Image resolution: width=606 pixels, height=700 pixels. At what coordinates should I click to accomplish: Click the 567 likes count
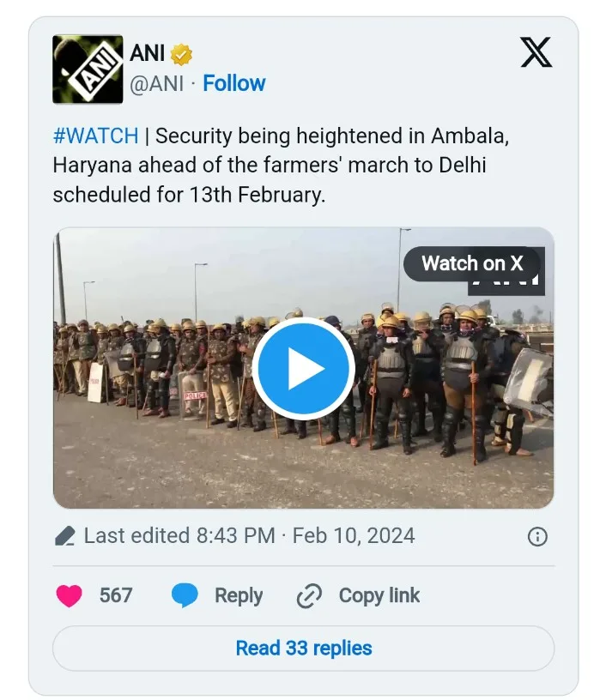[116, 595]
